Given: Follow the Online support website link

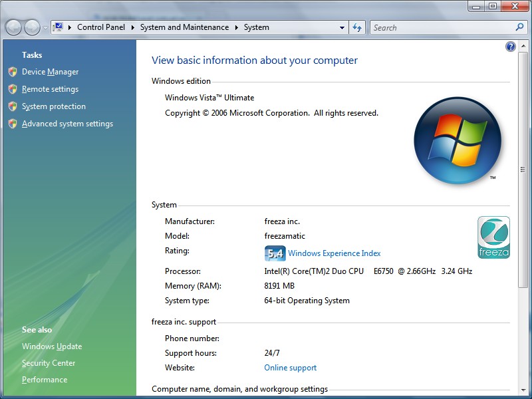Looking at the screenshot, I should click(x=290, y=368).
